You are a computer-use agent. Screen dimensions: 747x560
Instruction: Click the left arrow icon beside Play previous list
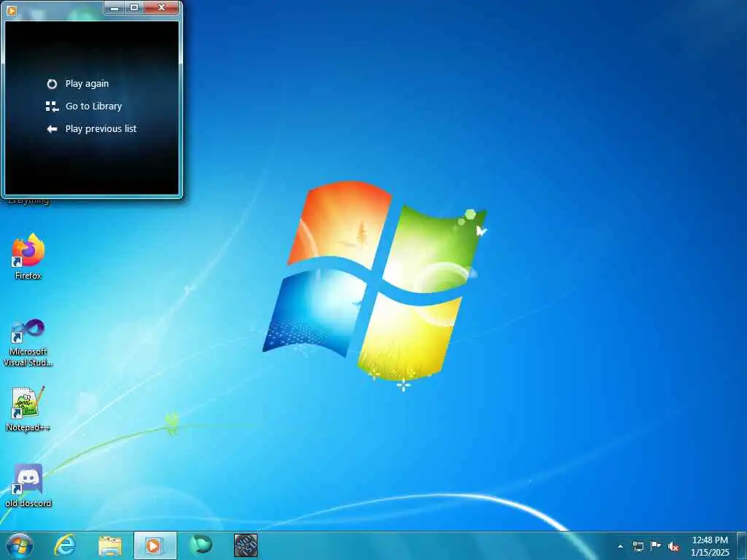coord(52,128)
